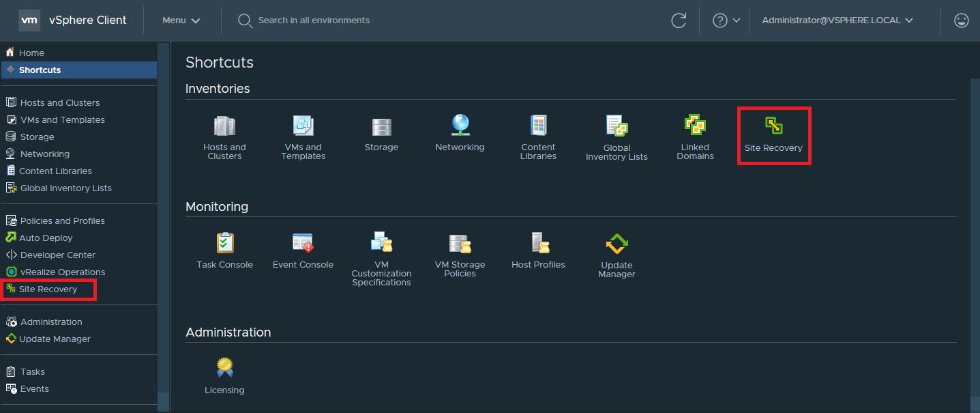Open VM Storage Policies icon
The width and height of the screenshot is (980, 413).
coord(460,244)
